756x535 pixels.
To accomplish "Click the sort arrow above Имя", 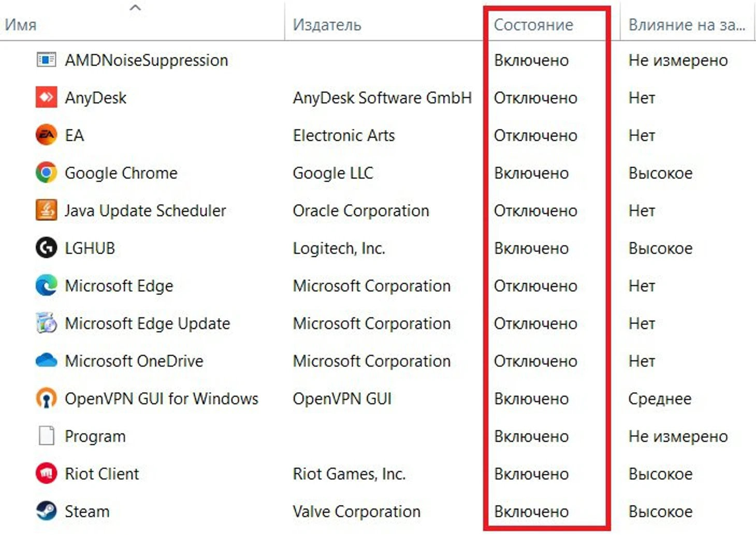I will pos(135,8).
